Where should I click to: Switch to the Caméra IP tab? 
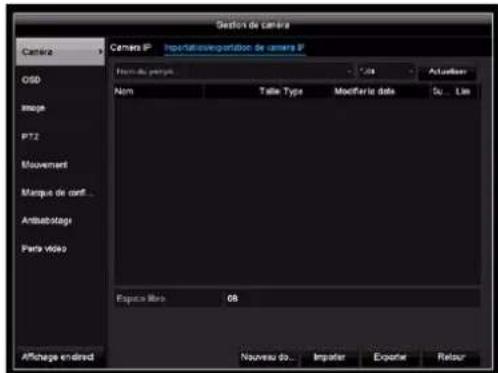[130, 48]
